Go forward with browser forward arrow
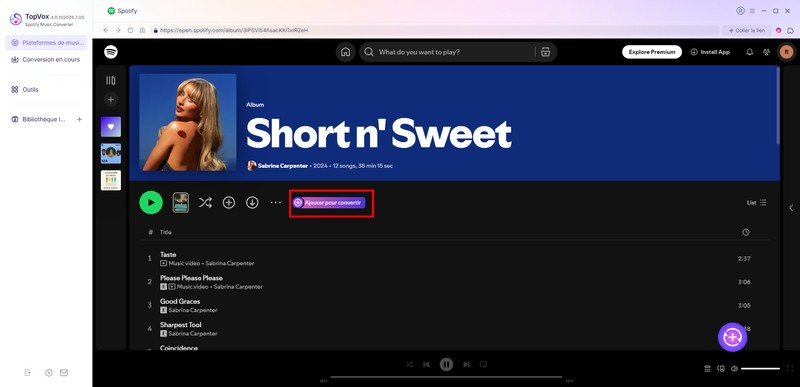 tap(118, 31)
